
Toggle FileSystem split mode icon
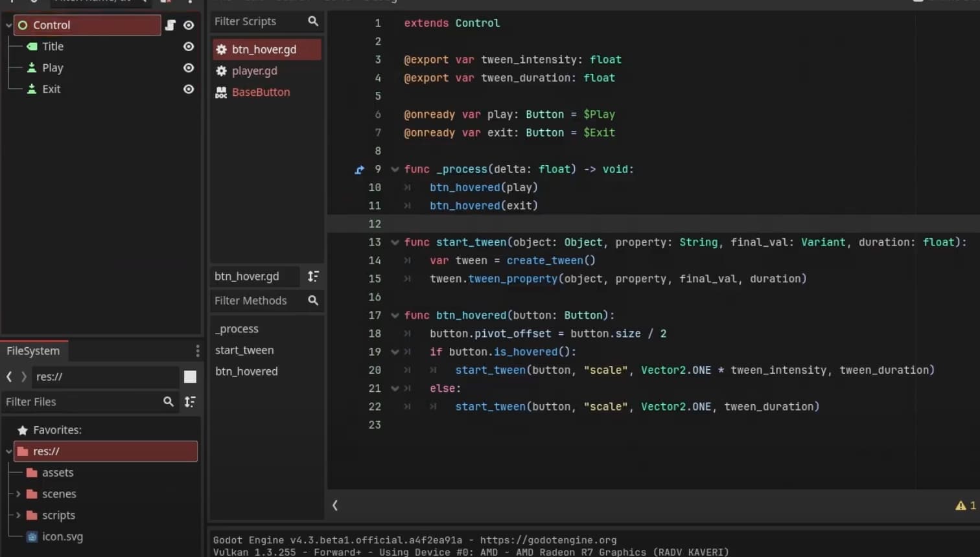pyautogui.click(x=190, y=377)
